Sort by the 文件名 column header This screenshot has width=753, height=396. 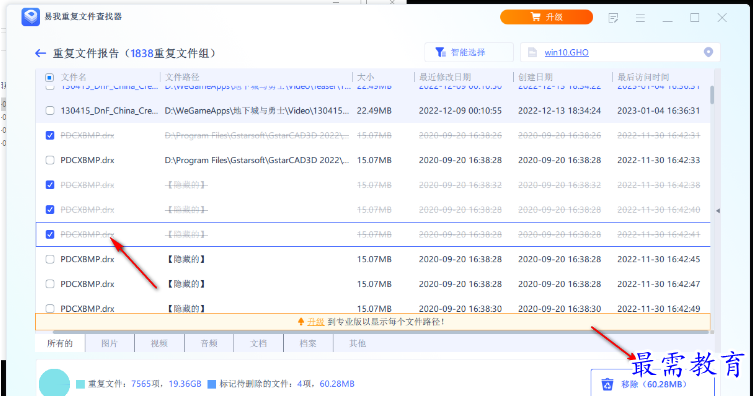tap(73, 77)
